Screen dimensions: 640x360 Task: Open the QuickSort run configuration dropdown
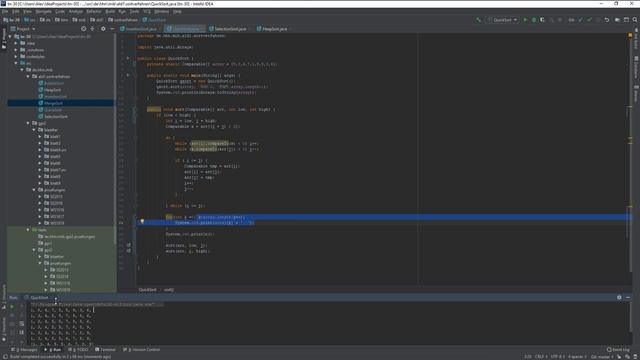point(502,20)
